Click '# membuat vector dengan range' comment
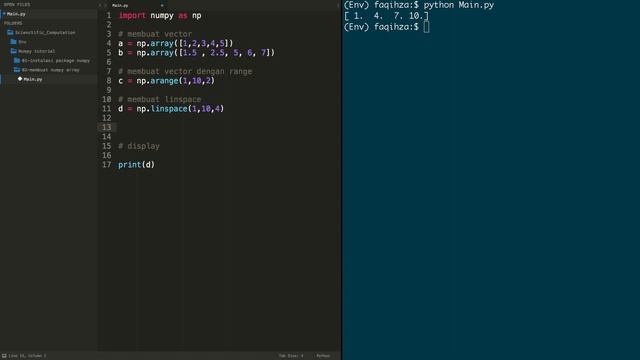The image size is (640, 360). click(185, 71)
